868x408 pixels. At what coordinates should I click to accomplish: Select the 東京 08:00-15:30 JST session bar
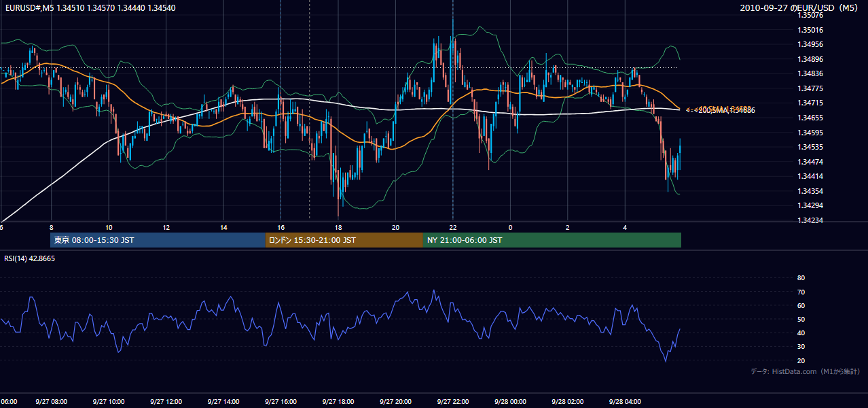(x=158, y=240)
